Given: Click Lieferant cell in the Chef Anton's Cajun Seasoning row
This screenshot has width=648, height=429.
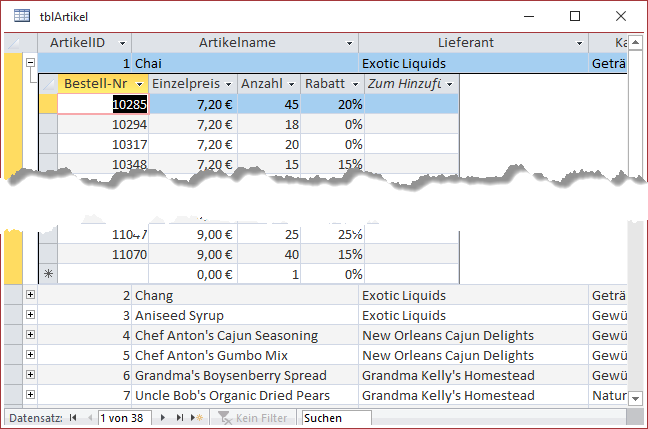Looking at the screenshot, I should tap(474, 335).
